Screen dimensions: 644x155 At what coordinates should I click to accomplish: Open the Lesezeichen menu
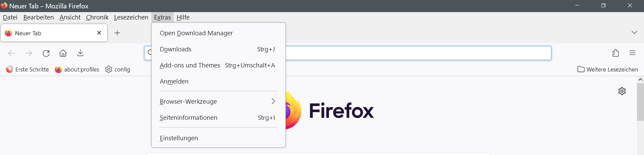131,17
